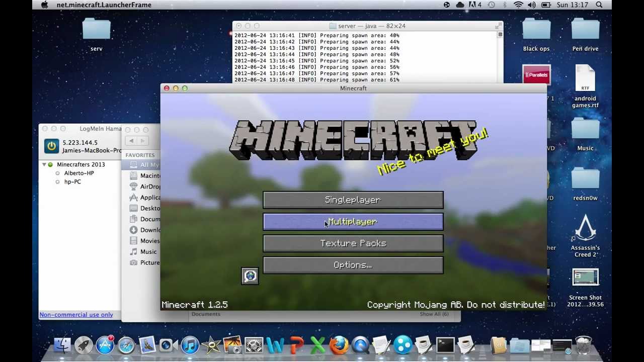This screenshot has height=362, width=644.
Task: Launch the Launchpad rocket icon in dock
Action: pyautogui.click(x=84, y=345)
